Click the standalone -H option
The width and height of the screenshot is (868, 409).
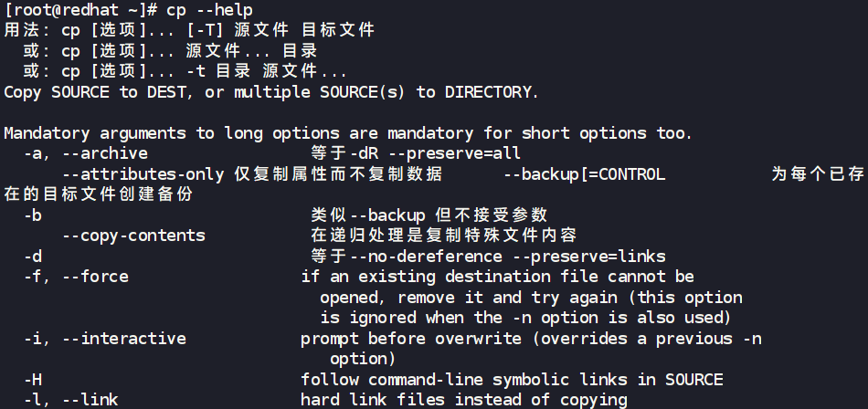pyautogui.click(x=33, y=380)
